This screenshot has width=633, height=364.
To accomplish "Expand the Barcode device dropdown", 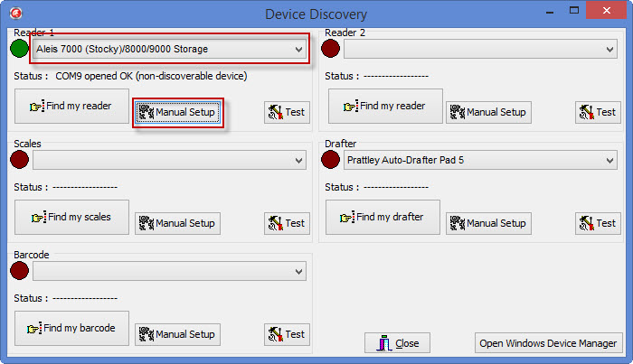I will pos(170,271).
